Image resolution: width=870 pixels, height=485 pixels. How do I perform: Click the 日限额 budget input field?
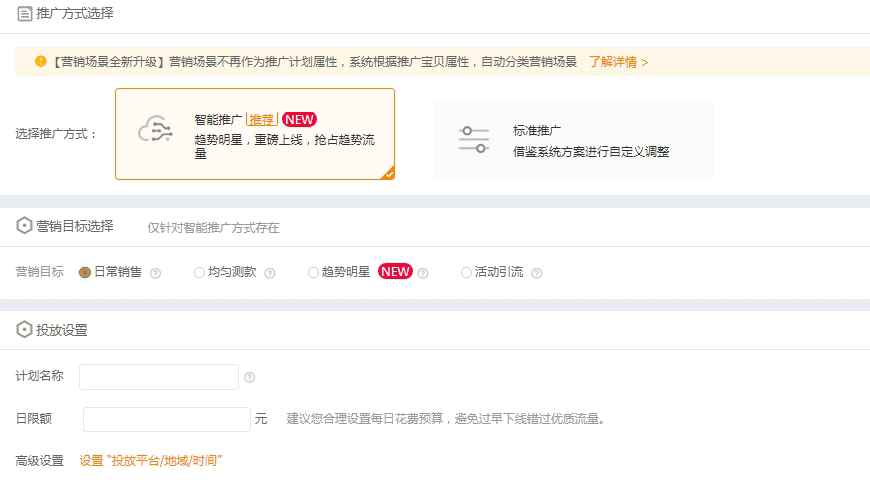point(167,419)
